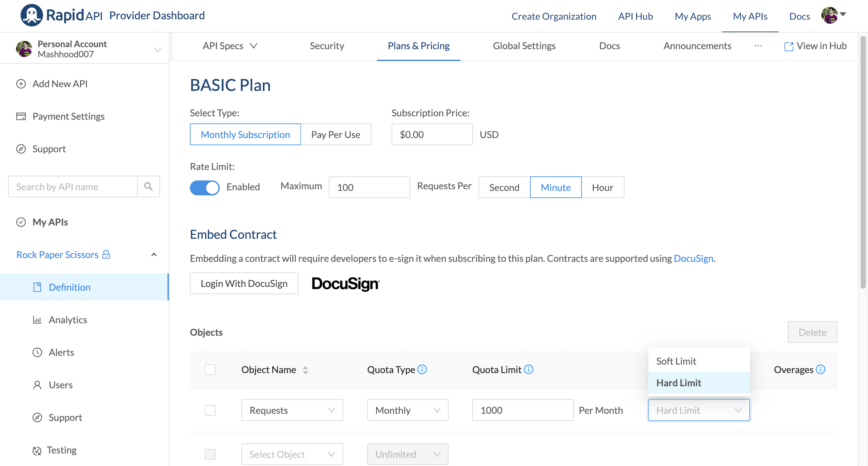Select Minute as rate interval
The image size is (868, 466).
556,187
